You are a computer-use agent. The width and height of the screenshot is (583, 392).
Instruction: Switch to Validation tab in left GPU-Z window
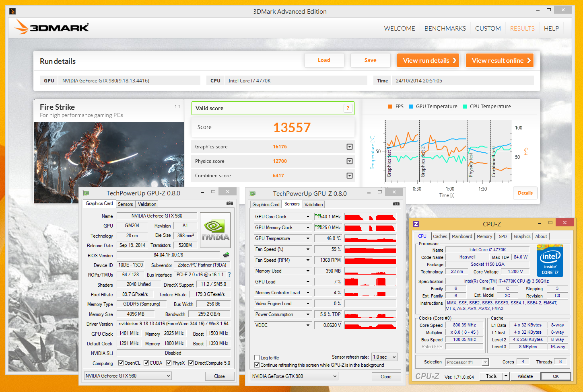click(x=147, y=204)
